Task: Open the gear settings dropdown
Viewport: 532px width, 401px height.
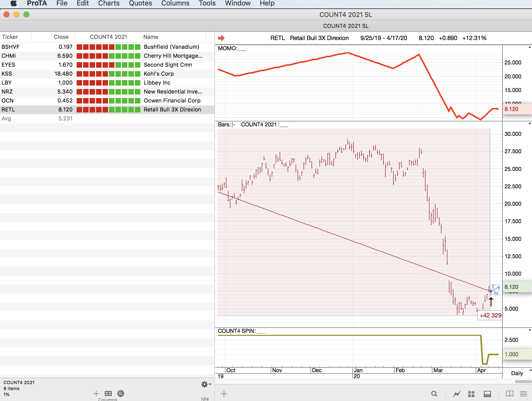Action: [x=206, y=384]
